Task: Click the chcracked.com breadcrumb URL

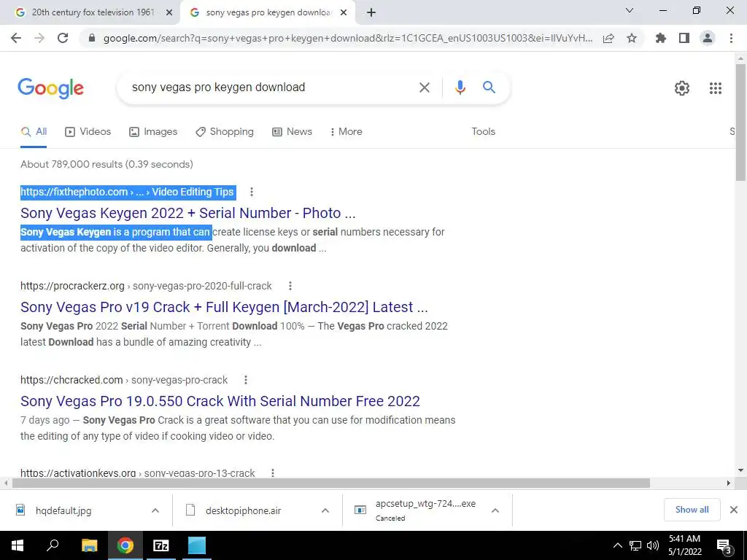Action: (124, 380)
